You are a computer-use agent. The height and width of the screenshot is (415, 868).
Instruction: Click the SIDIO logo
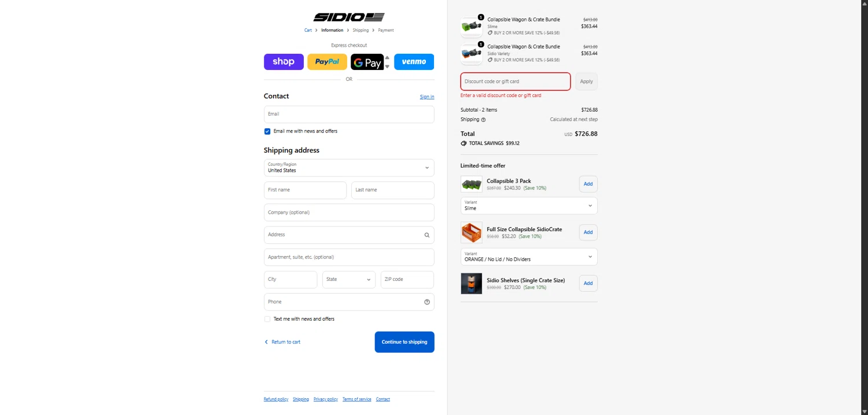[x=349, y=17]
